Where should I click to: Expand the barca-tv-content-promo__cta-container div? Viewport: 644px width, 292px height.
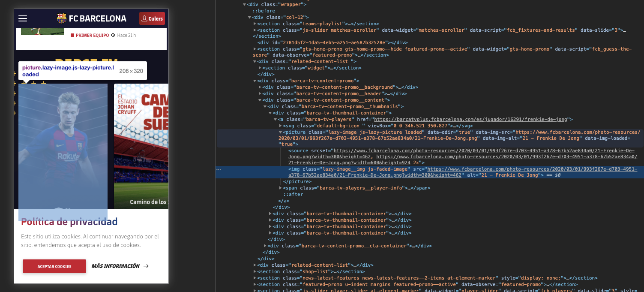point(265,246)
